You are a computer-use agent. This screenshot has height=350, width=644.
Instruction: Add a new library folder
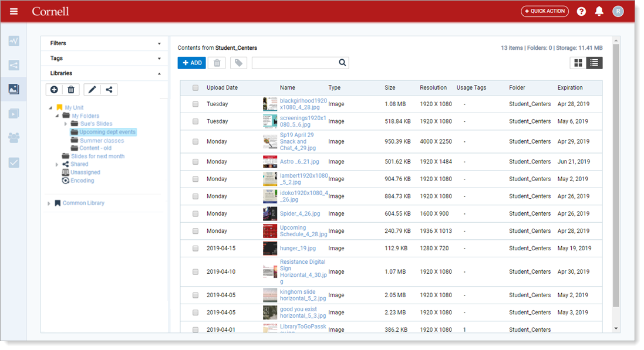[x=54, y=90]
